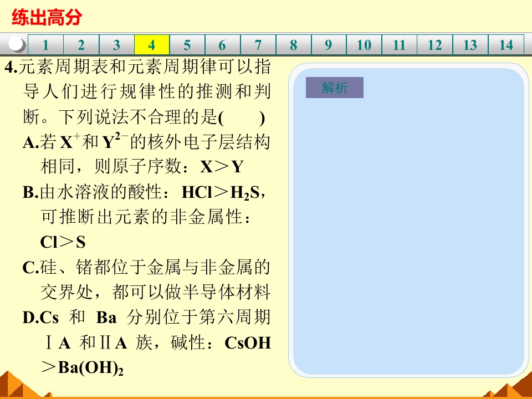Click option A text about X⁺ and Y²⁻

point(146,154)
